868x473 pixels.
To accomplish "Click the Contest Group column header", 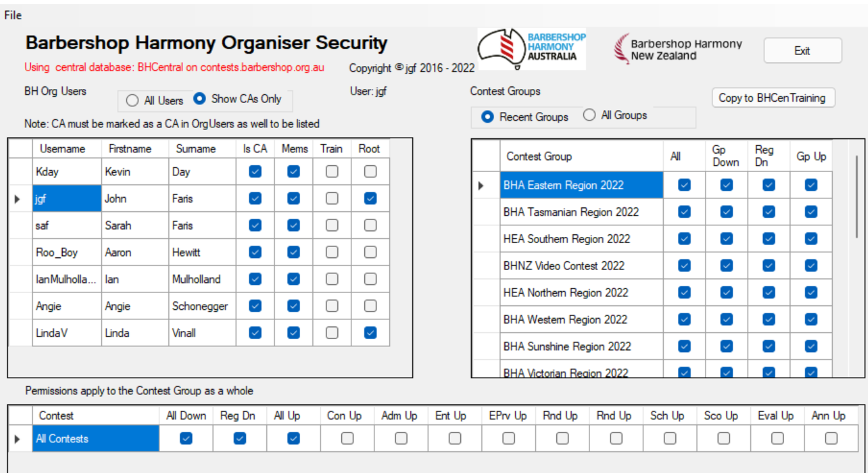I will click(x=539, y=156).
